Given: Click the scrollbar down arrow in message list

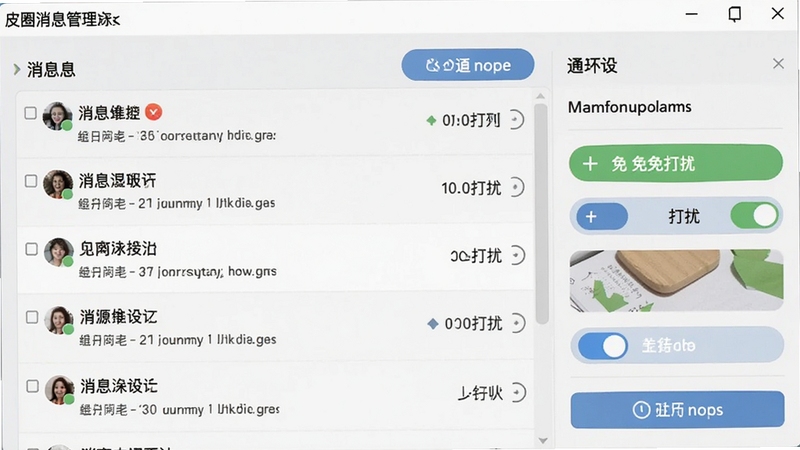Looking at the screenshot, I should click(x=543, y=440).
